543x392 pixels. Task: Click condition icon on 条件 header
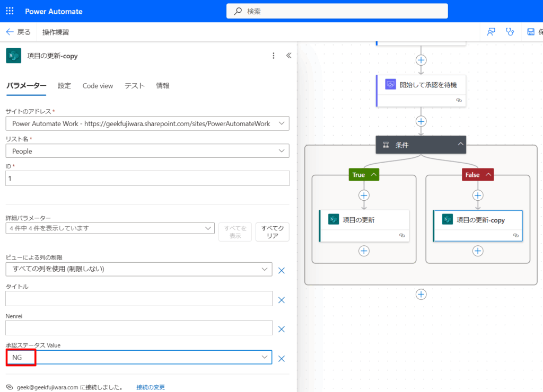(386, 145)
